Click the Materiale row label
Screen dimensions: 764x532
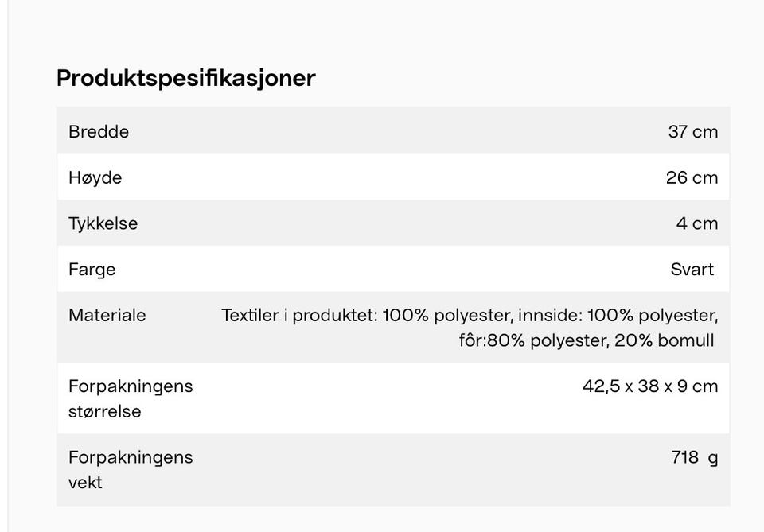point(107,316)
